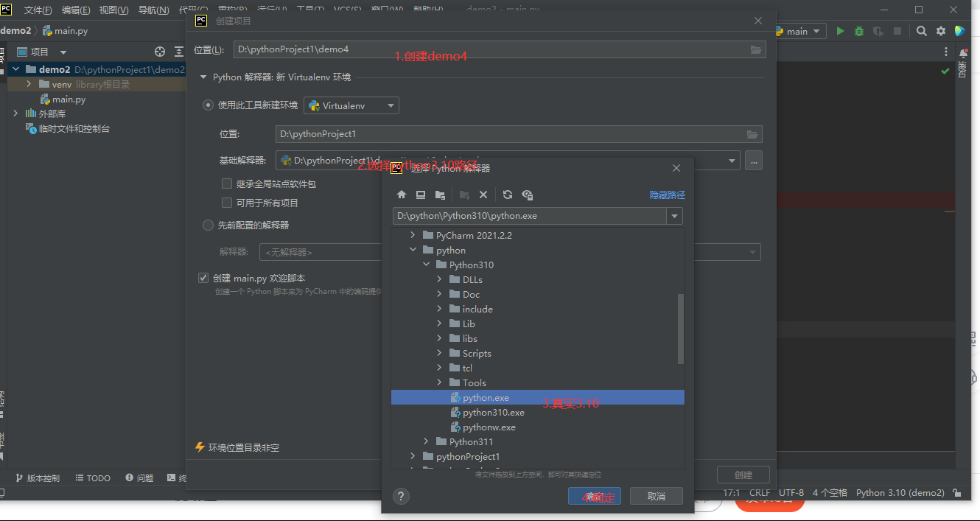This screenshot has height=521, width=980.
Task: Click the UTF-8 encoding in status bar
Action: click(791, 493)
